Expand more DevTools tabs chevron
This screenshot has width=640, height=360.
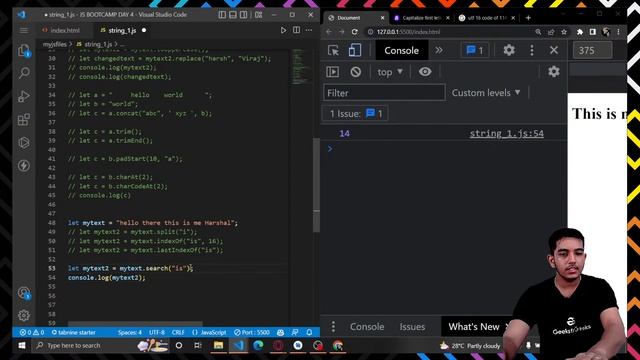pos(439,50)
